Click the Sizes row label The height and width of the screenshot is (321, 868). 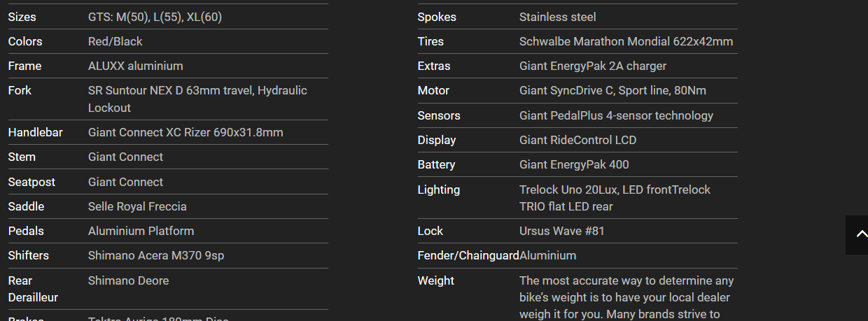pos(22,17)
